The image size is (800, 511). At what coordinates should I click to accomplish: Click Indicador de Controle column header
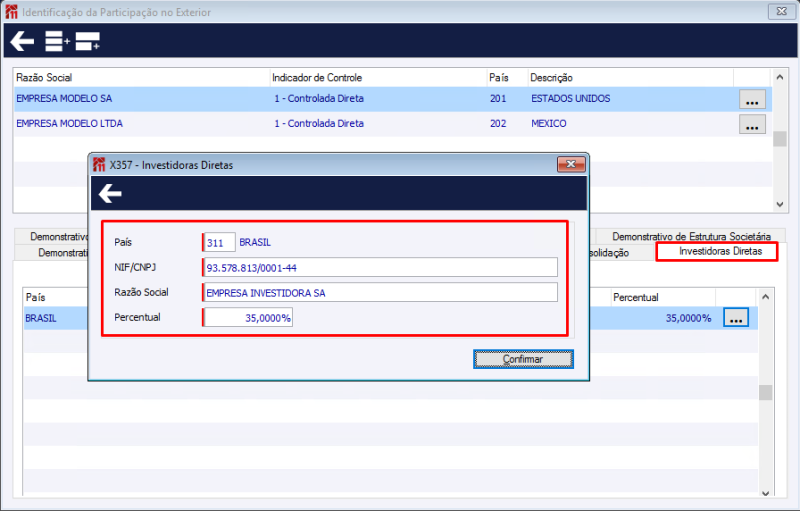click(378, 78)
